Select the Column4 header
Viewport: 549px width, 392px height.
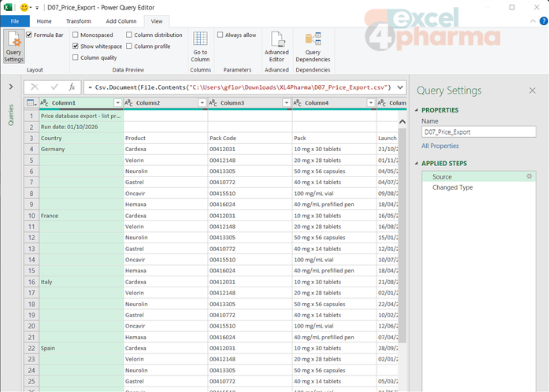click(335, 103)
